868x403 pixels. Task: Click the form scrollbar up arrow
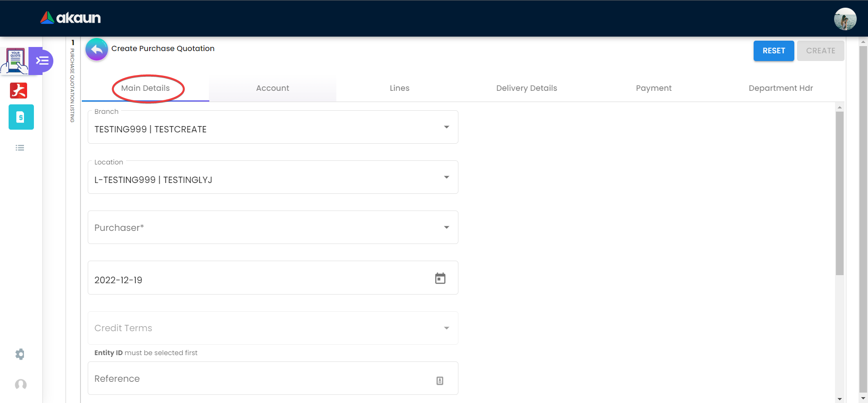[840, 107]
